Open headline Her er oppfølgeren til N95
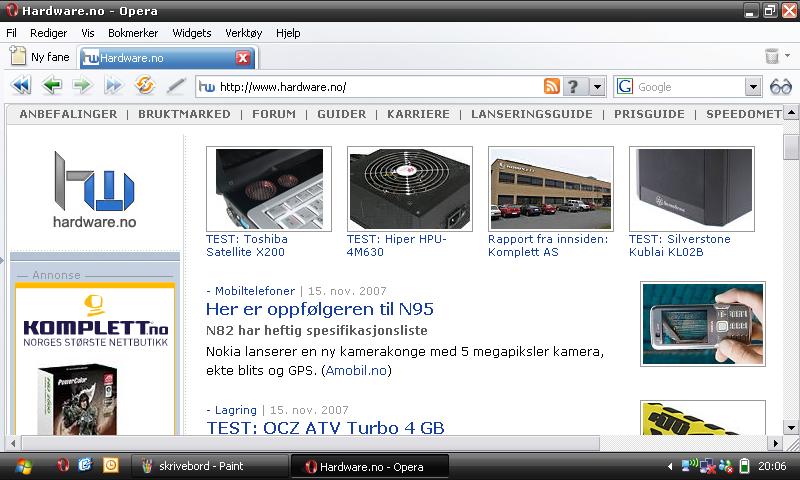The image size is (800, 480). pos(320,309)
